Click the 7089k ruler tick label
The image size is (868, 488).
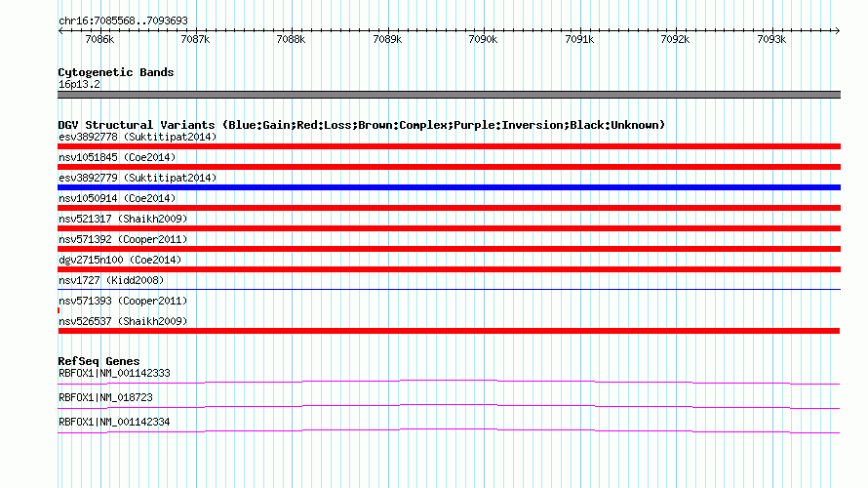[x=387, y=39]
